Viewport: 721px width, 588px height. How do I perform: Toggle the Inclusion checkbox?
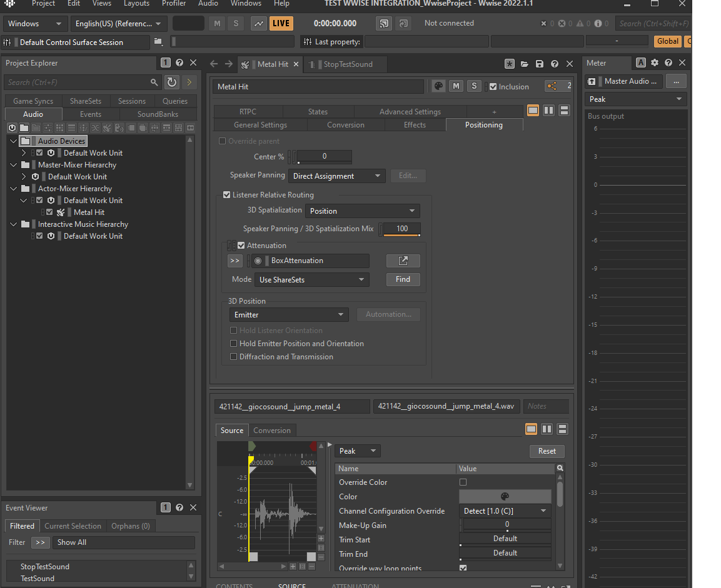[x=493, y=86]
